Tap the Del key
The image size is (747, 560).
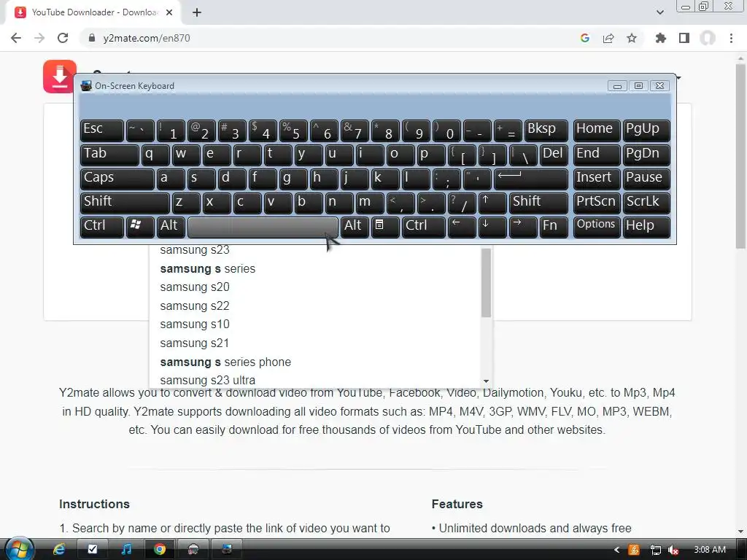pyautogui.click(x=554, y=155)
